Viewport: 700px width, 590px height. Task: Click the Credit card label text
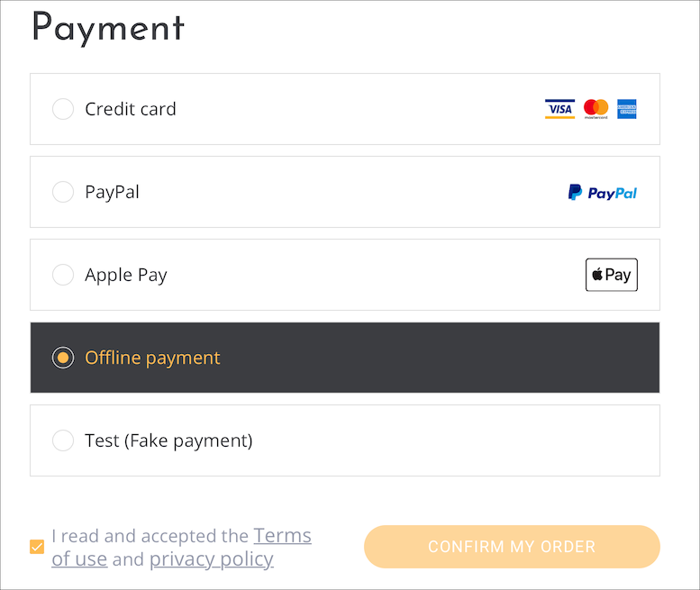click(x=131, y=109)
